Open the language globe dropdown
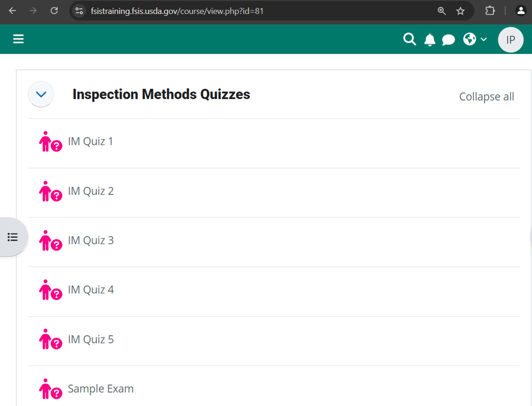This screenshot has height=406, width=532. [x=475, y=39]
